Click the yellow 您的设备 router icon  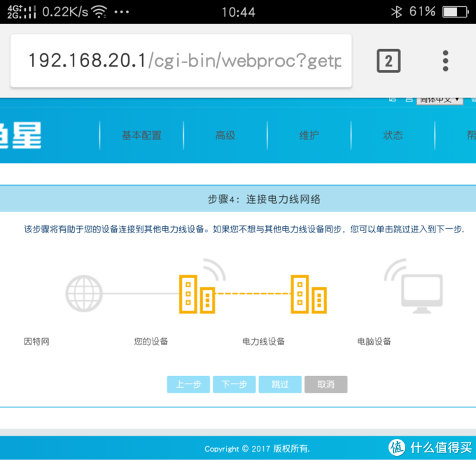coord(197,293)
